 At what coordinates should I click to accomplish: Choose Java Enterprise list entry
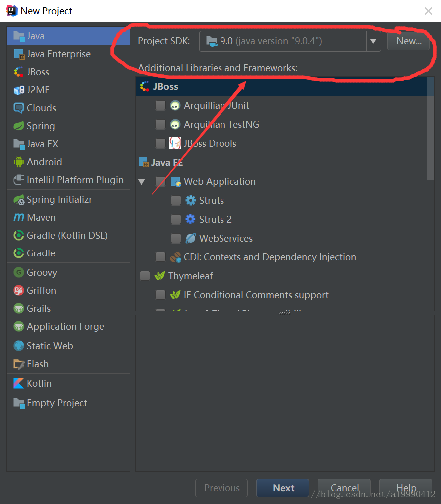point(68,54)
